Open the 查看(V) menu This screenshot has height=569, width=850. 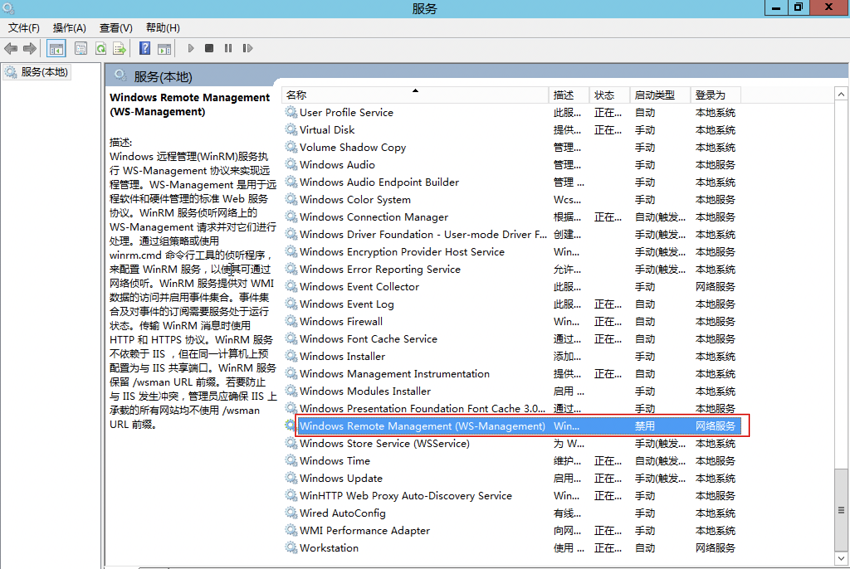[116, 28]
